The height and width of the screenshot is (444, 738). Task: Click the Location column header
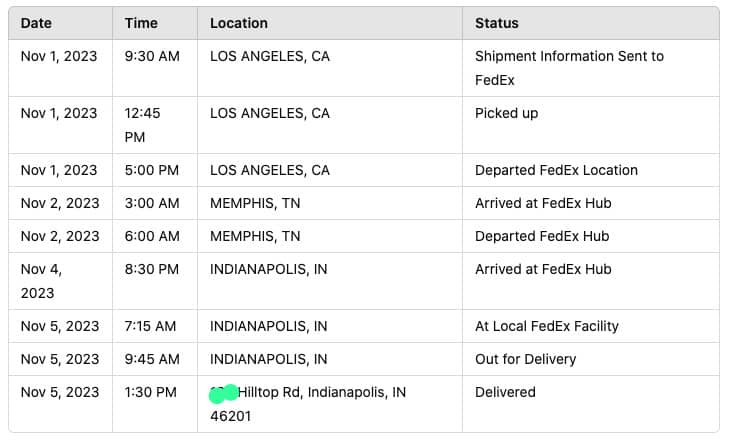(239, 23)
